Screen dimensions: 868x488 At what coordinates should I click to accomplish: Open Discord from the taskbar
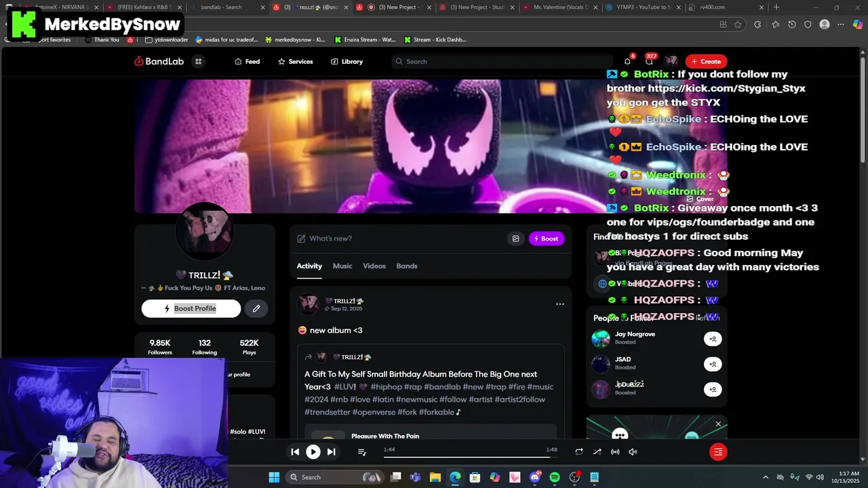535,477
